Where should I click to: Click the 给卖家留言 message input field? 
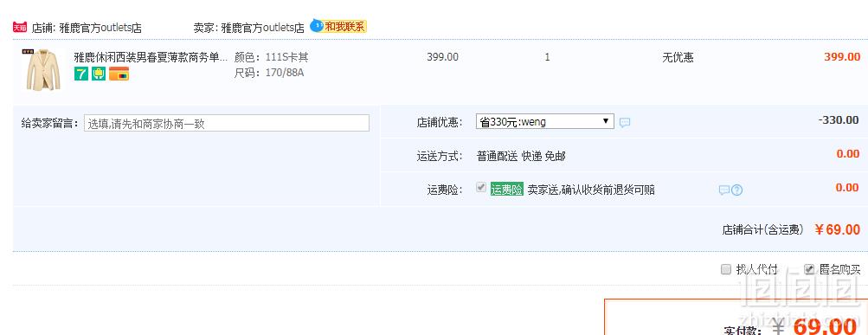click(x=227, y=123)
